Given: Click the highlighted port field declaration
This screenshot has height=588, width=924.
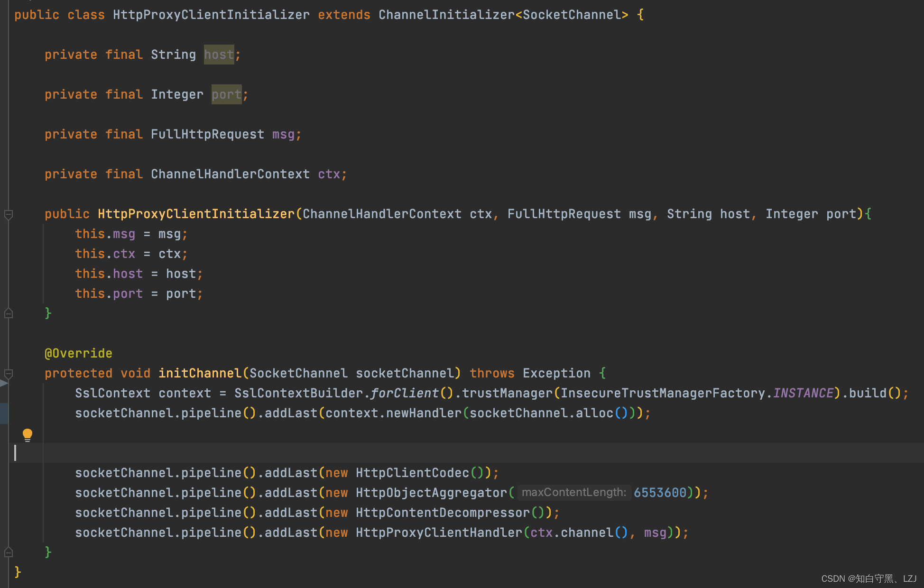Looking at the screenshot, I should click(x=226, y=95).
